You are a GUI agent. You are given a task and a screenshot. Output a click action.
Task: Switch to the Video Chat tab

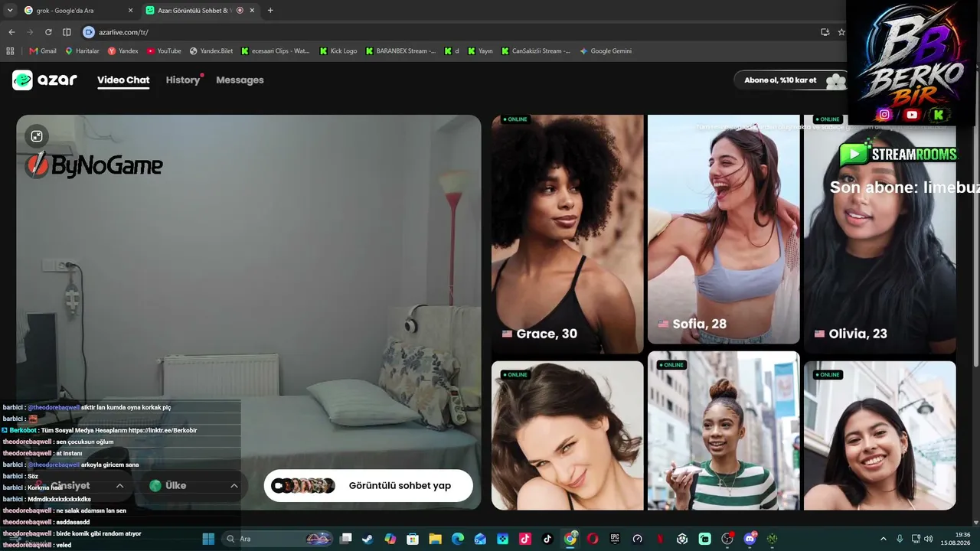(x=123, y=80)
